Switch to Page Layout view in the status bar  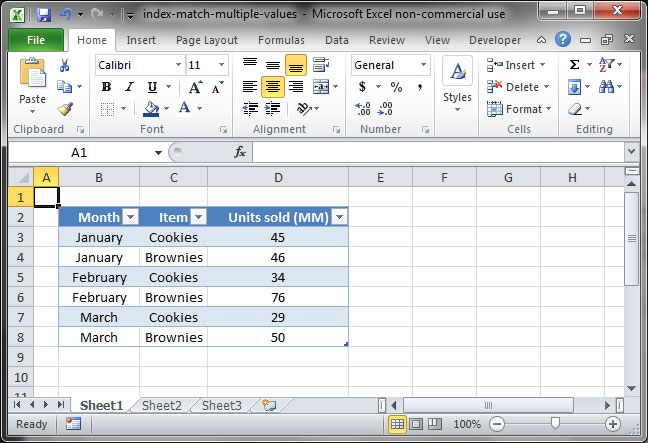pos(416,424)
